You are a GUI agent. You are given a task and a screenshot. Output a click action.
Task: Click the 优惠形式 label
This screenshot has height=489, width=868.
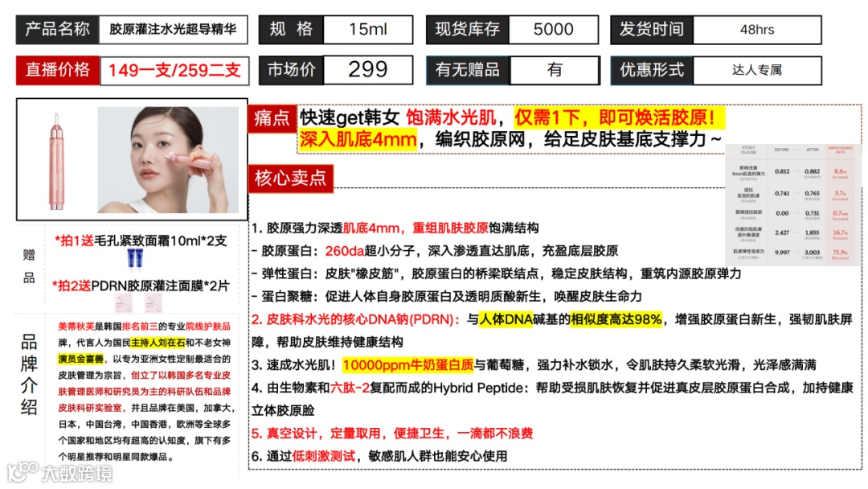652,70
